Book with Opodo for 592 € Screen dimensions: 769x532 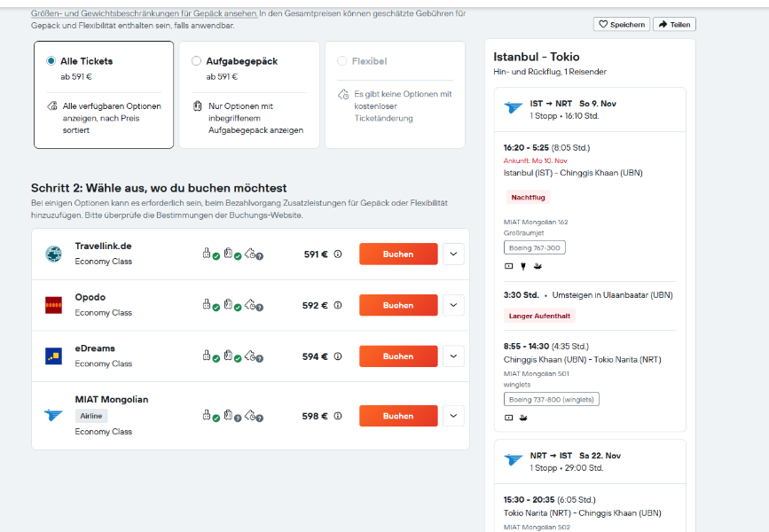(x=398, y=305)
